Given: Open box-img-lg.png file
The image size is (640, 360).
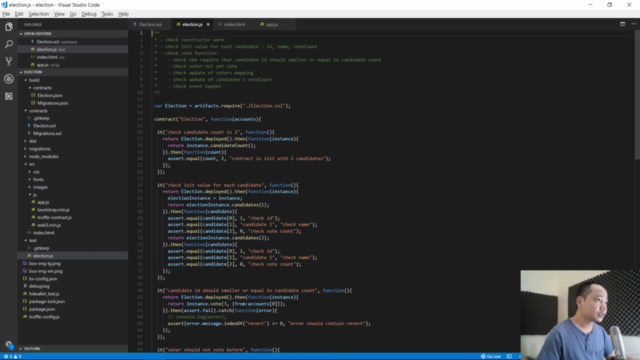Looking at the screenshot, I should (73, 263).
